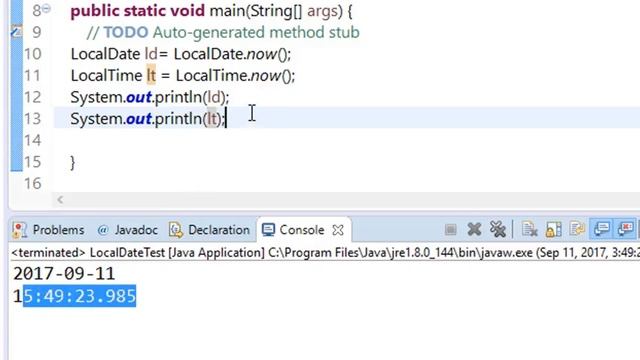Close the Console tab

(338, 230)
